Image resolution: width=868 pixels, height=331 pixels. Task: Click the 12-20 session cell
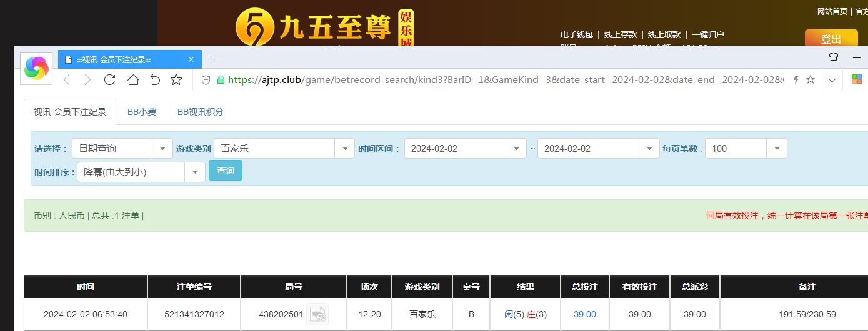point(370,315)
